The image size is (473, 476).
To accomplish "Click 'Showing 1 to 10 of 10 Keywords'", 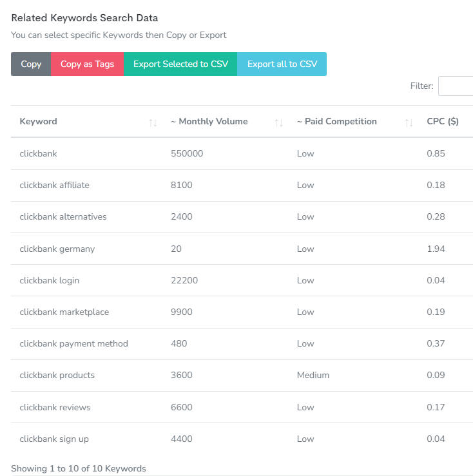I will coord(79,468).
